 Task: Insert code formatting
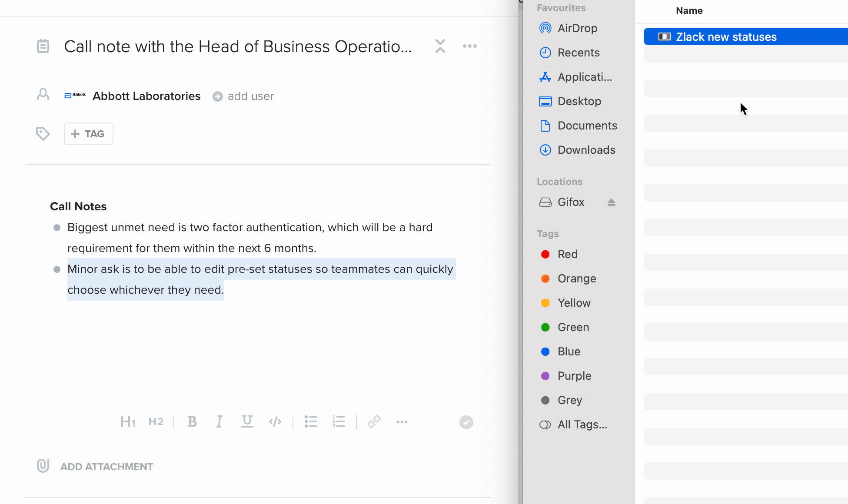point(275,422)
